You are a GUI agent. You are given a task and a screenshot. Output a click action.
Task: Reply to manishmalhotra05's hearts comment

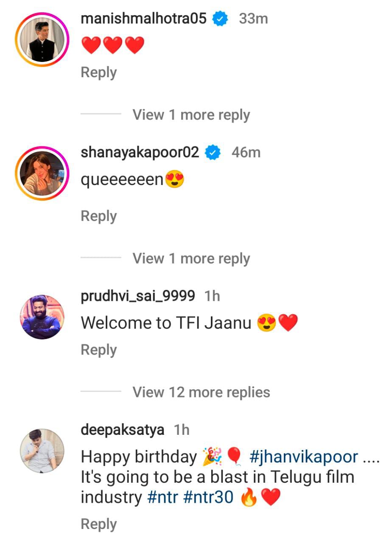click(x=98, y=73)
